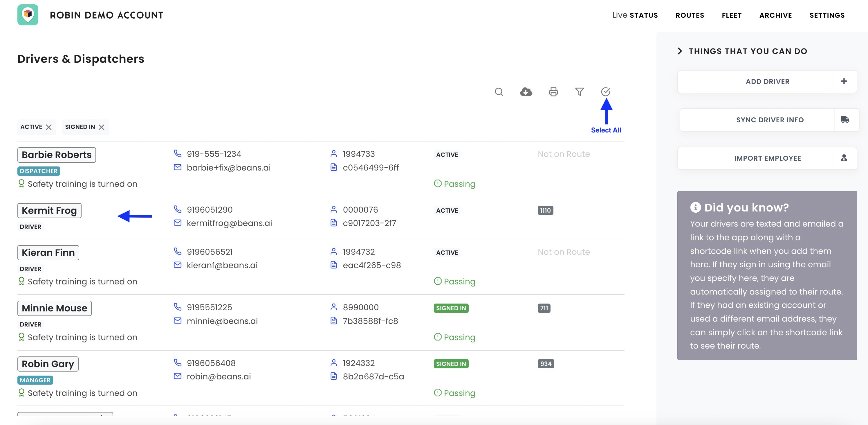Open the Settings menu item

coord(827,15)
